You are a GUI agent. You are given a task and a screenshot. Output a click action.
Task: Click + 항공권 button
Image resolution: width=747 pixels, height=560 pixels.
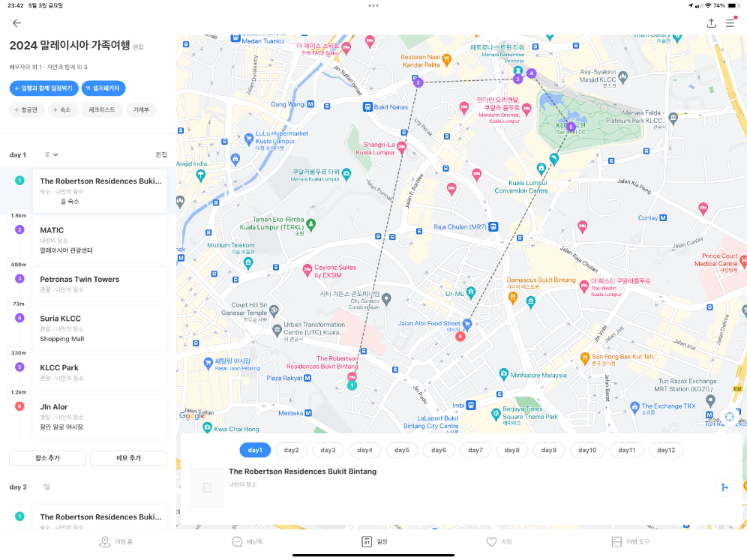click(x=27, y=110)
